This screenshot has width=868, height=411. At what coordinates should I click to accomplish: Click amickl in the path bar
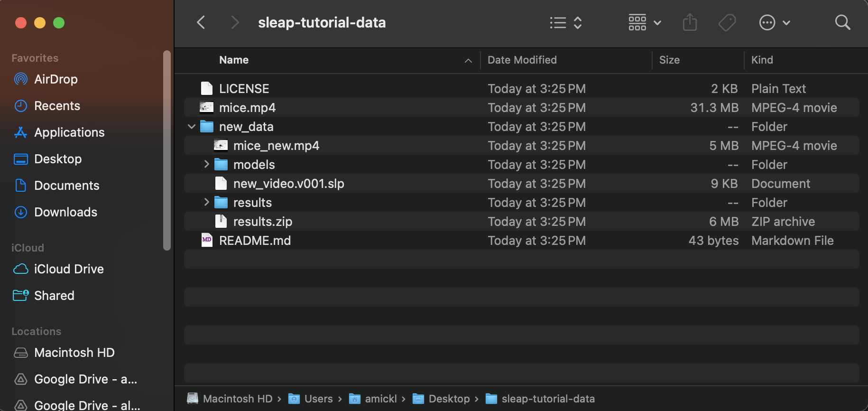[x=373, y=399]
